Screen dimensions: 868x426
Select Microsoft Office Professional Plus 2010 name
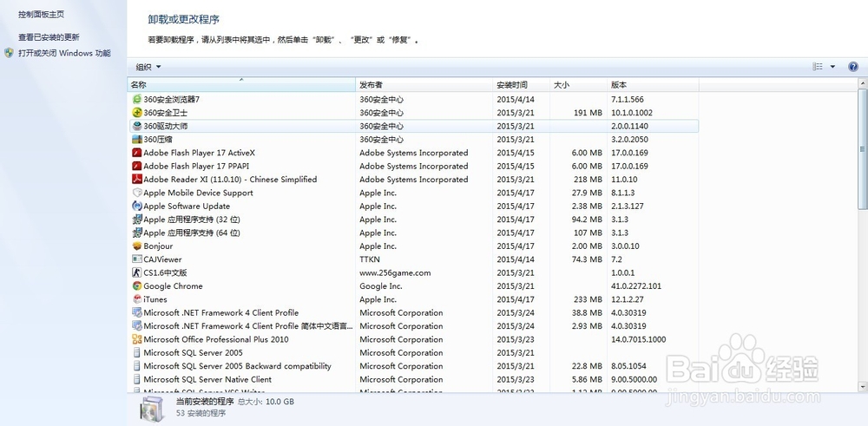216,339
